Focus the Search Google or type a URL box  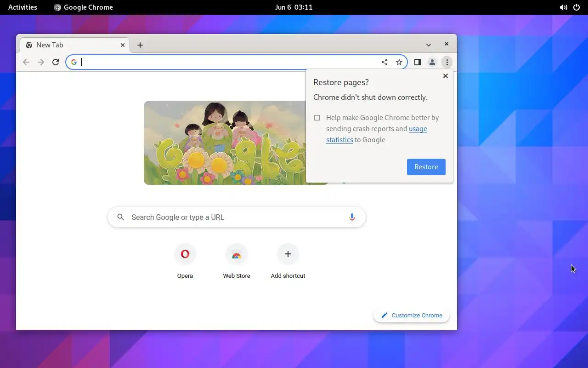point(237,217)
